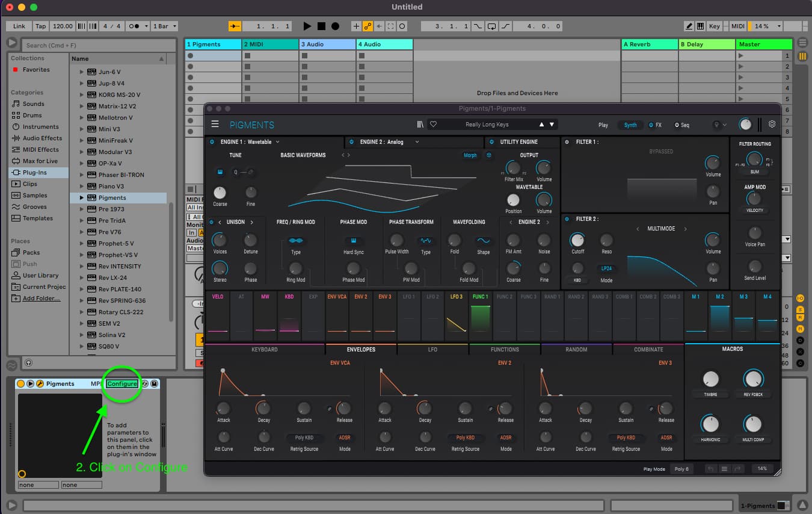The width and height of the screenshot is (812, 514).
Task: Open Pigments settings gear icon
Action: pos(772,125)
